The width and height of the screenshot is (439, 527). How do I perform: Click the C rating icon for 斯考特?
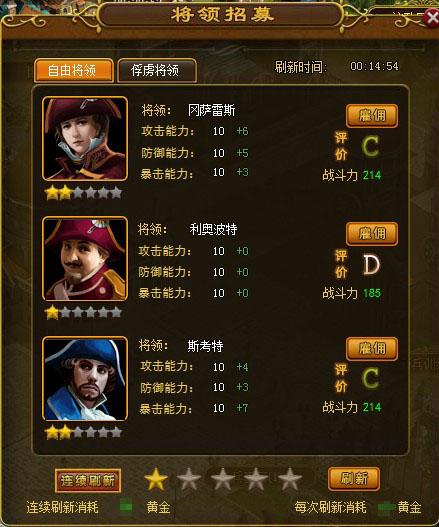click(371, 378)
